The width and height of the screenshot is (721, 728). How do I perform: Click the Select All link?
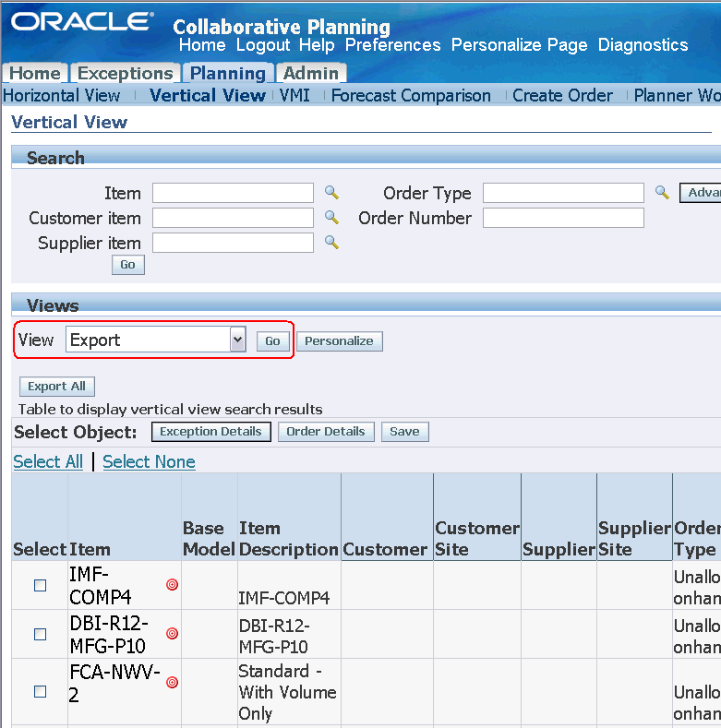point(48,461)
